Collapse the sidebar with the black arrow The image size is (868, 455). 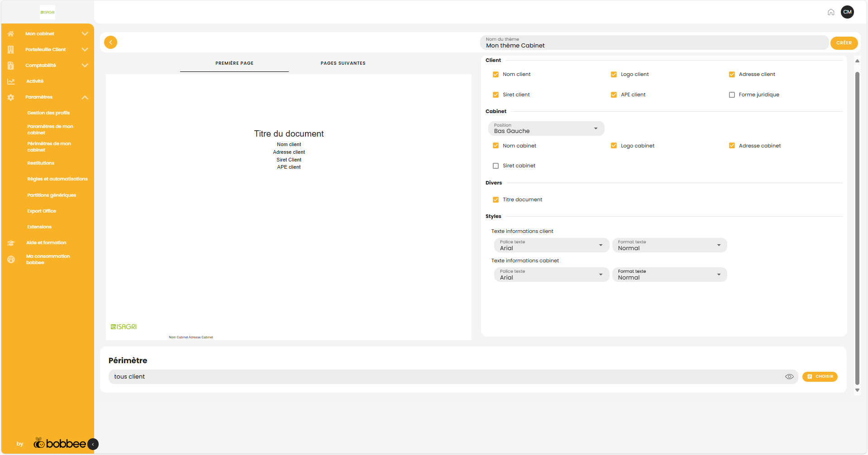point(93,444)
